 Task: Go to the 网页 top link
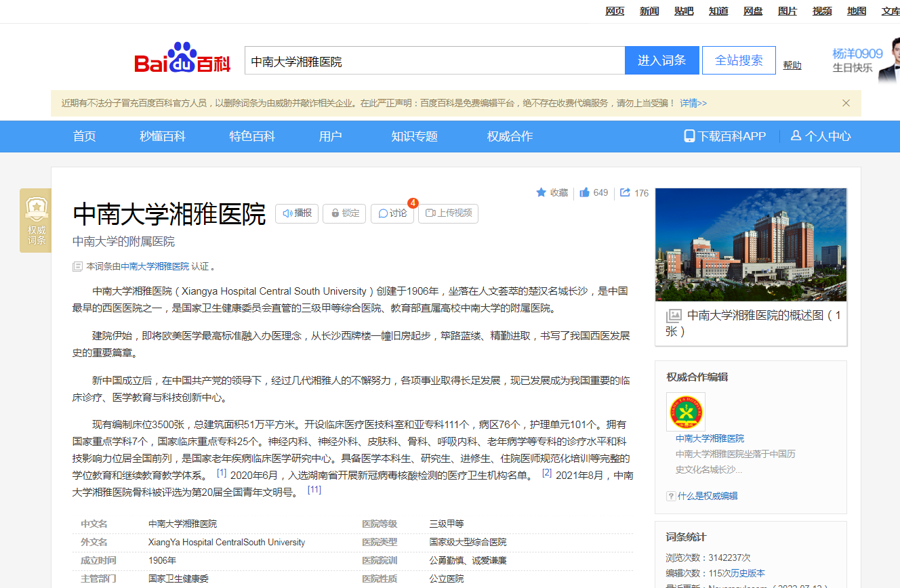pyautogui.click(x=615, y=11)
